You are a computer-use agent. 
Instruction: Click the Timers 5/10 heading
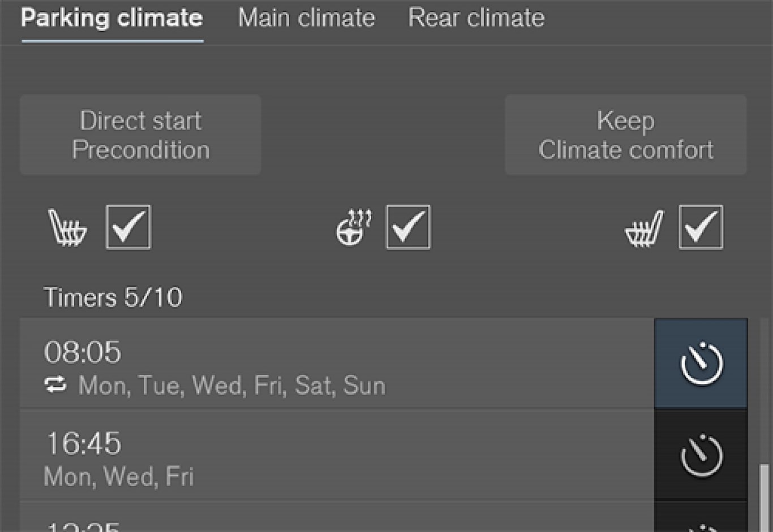[113, 297]
